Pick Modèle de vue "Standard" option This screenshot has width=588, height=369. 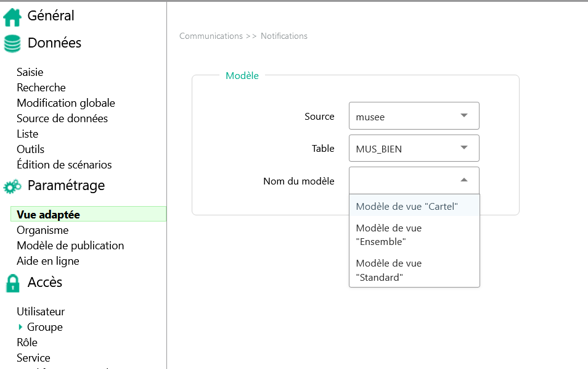coord(414,270)
